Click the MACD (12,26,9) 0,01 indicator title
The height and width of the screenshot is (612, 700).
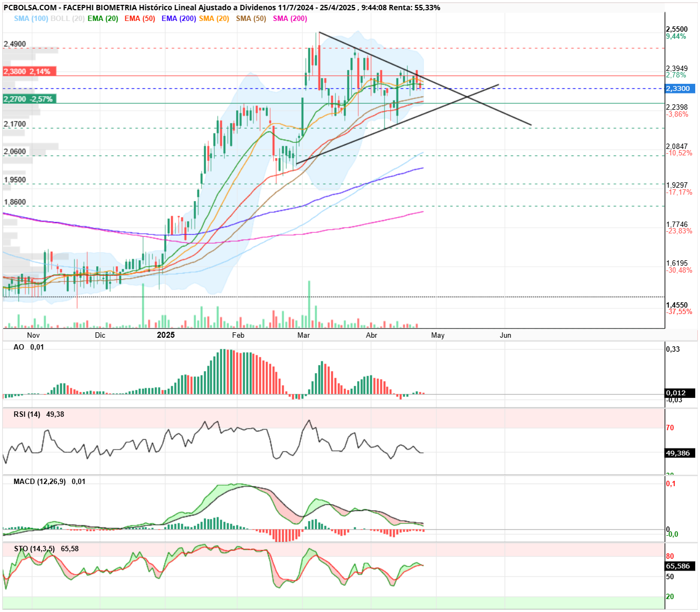pyautogui.click(x=50, y=481)
